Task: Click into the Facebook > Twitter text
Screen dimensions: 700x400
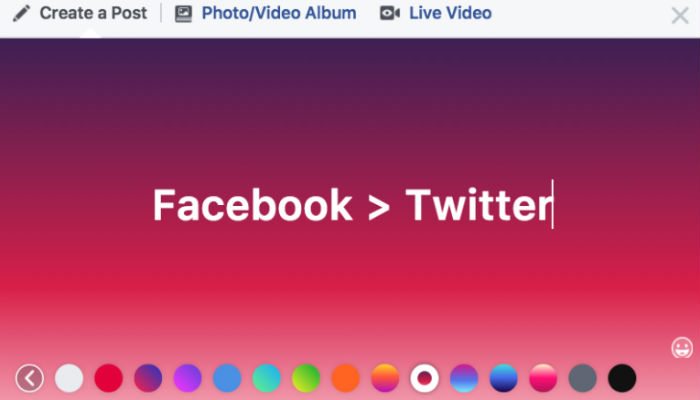Action: click(x=353, y=204)
